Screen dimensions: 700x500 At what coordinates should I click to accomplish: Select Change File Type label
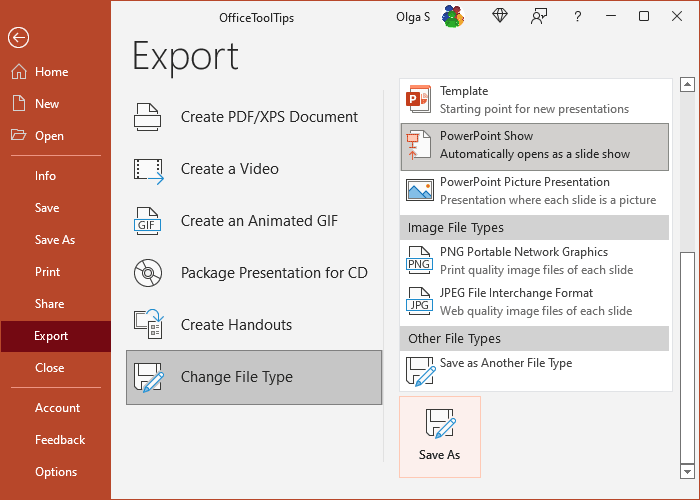pyautogui.click(x=237, y=377)
